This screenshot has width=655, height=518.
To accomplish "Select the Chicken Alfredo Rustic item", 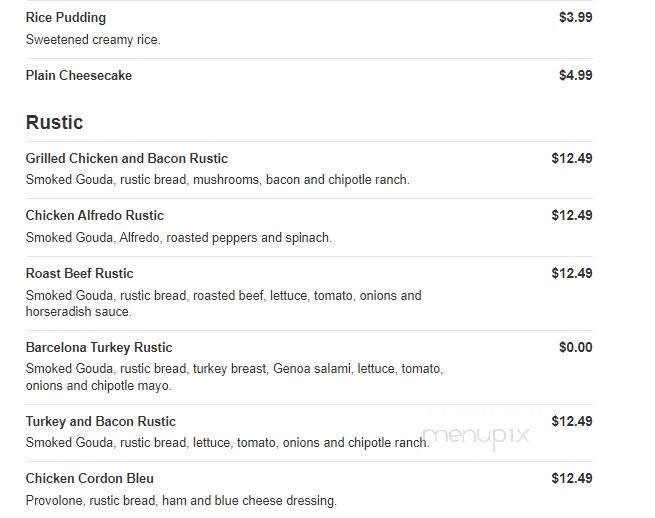I will pyautogui.click(x=95, y=216).
